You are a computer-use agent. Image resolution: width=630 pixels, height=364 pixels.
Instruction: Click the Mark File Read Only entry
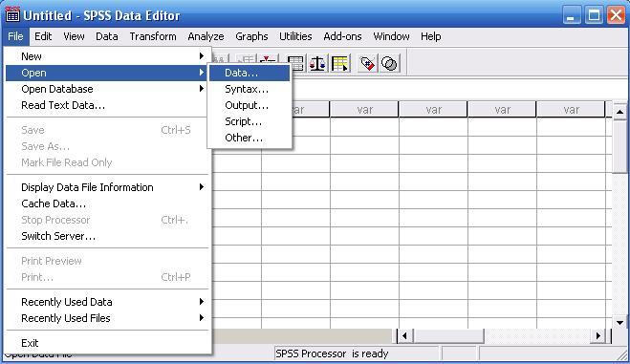coord(107,162)
